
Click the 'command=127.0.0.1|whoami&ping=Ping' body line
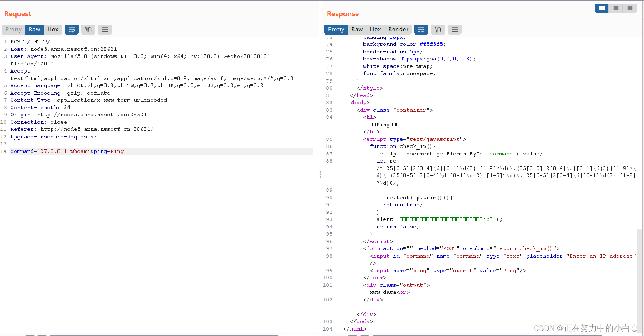coord(67,151)
